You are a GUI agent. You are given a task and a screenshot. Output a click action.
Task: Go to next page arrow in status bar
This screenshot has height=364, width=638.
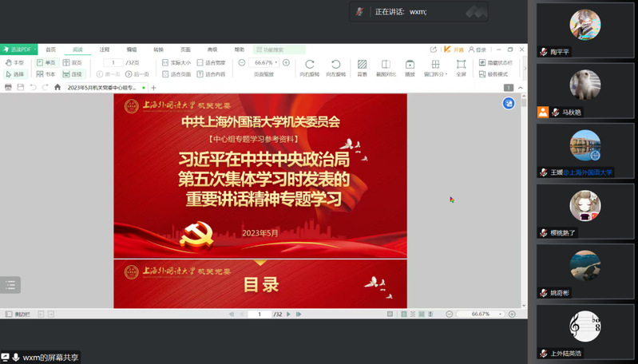pos(288,314)
